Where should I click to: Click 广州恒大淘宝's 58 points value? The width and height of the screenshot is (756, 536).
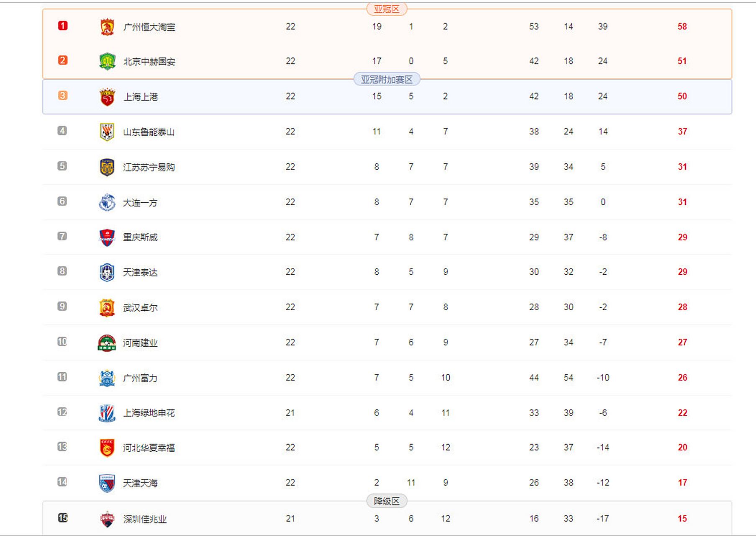coord(682,26)
